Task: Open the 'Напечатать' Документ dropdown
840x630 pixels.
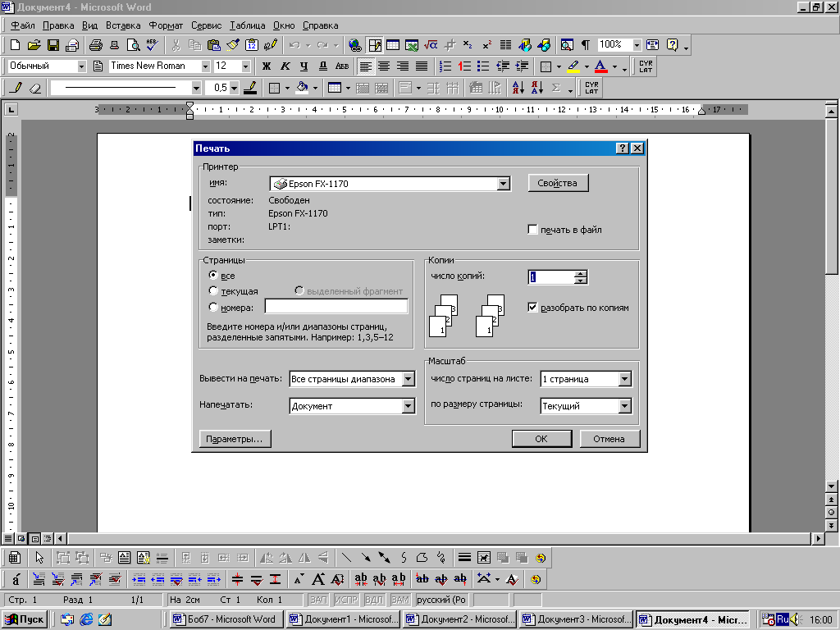Action: point(409,406)
